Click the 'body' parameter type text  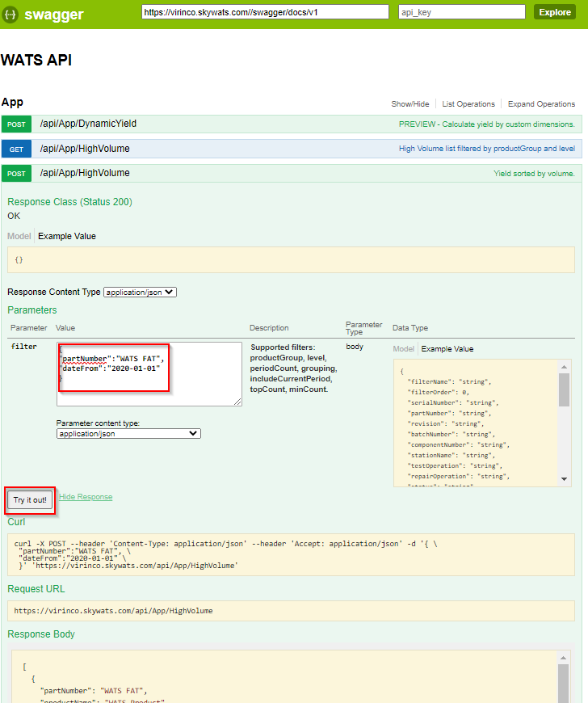[355, 347]
